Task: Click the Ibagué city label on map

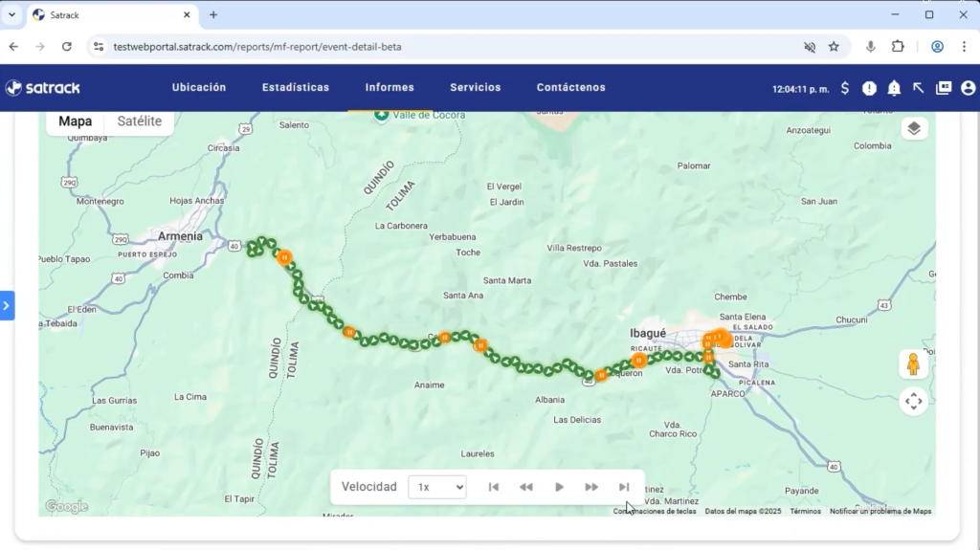Action: (x=648, y=333)
